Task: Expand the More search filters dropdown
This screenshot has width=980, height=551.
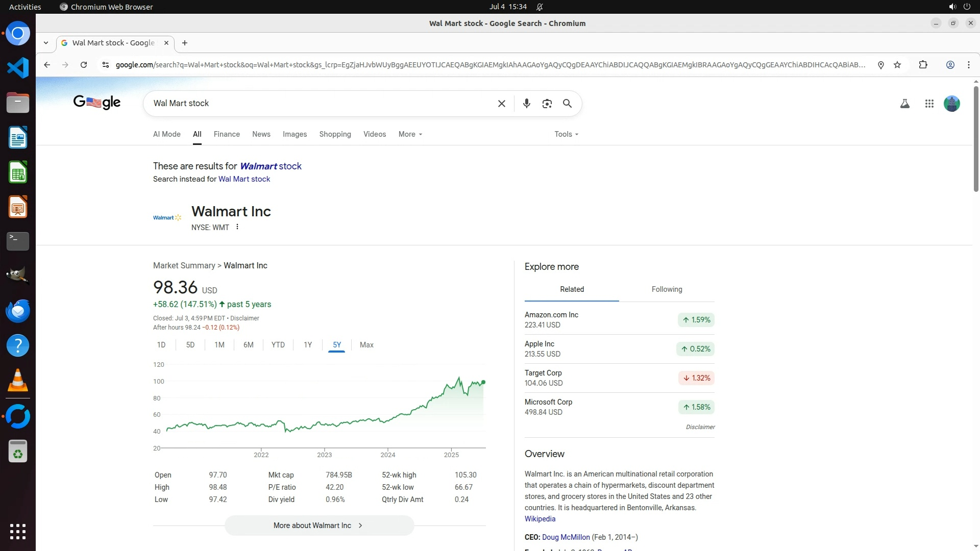Action: coord(410,134)
